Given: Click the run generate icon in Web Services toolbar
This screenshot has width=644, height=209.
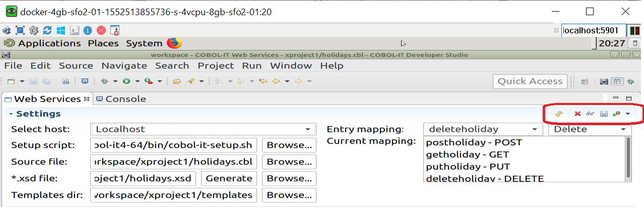Looking at the screenshot, I should [x=616, y=114].
